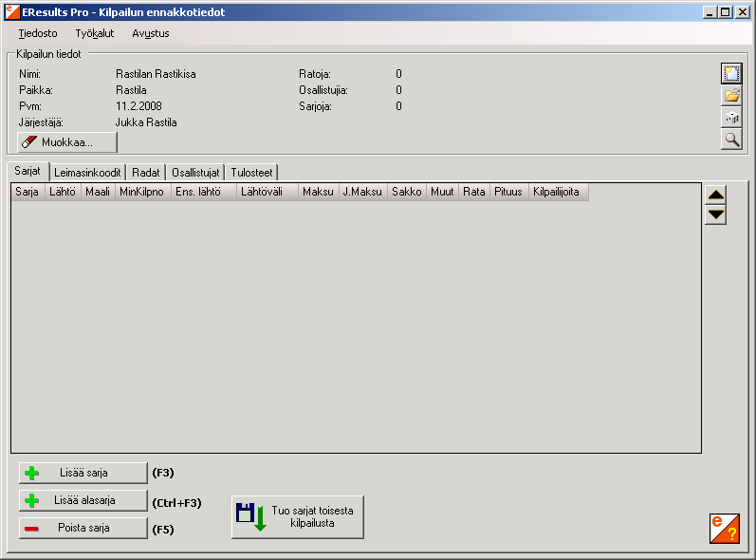Open the Työkalut menu
756x560 pixels.
pyautogui.click(x=95, y=33)
